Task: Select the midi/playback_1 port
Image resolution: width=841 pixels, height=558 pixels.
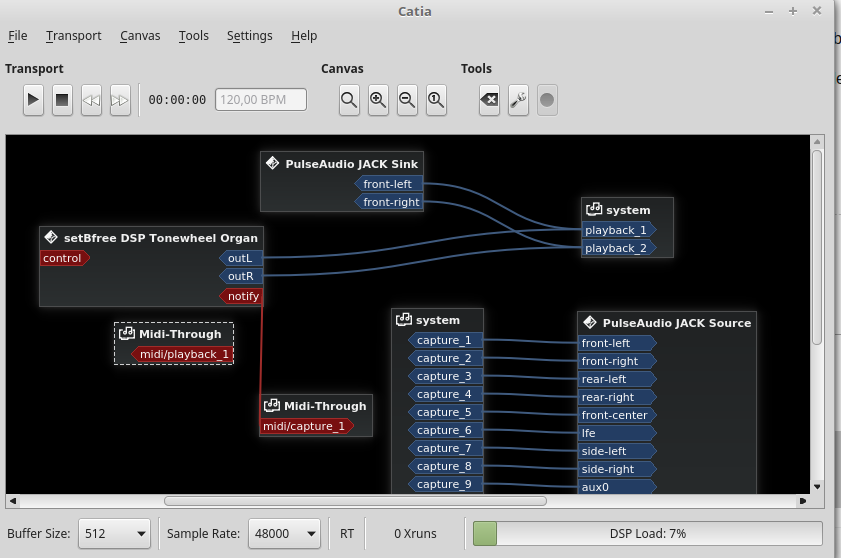Action: pyautogui.click(x=182, y=354)
